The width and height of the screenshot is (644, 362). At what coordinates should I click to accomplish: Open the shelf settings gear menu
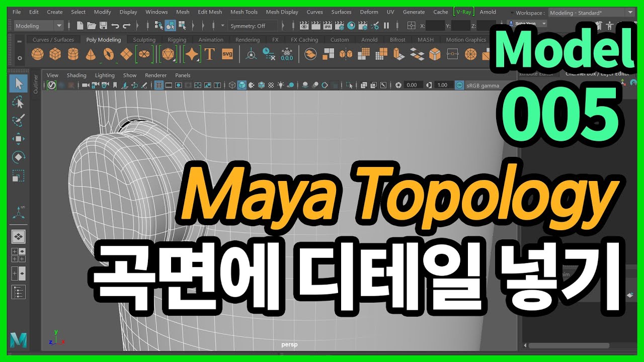(x=20, y=58)
